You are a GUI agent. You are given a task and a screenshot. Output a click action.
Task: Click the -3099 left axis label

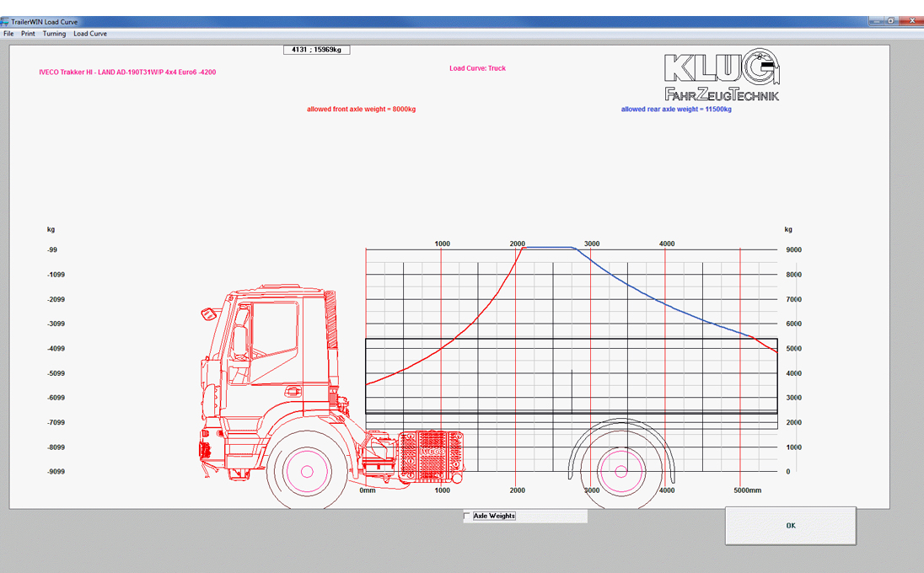click(56, 324)
